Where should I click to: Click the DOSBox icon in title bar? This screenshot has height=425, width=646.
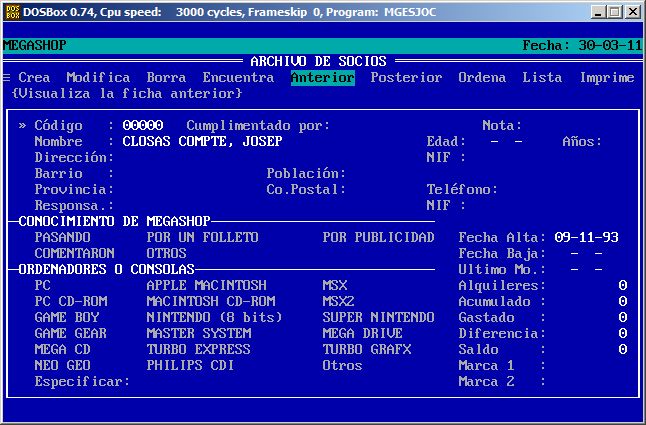14,12
